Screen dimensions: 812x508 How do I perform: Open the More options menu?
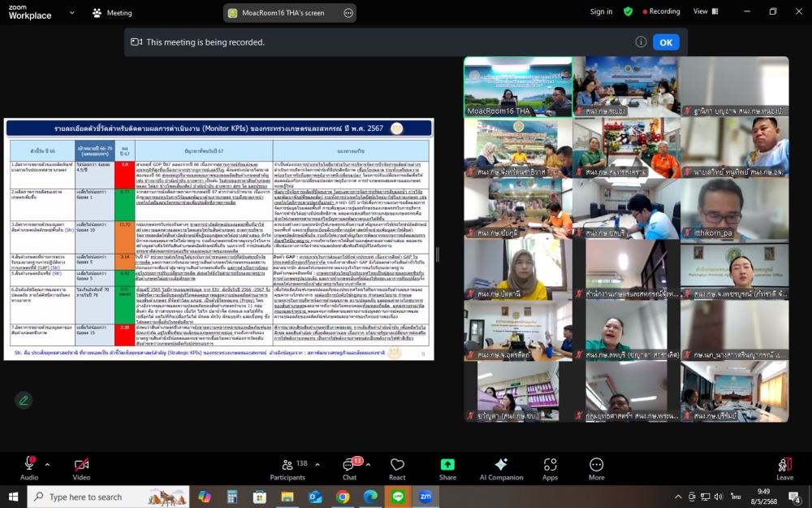point(596,465)
